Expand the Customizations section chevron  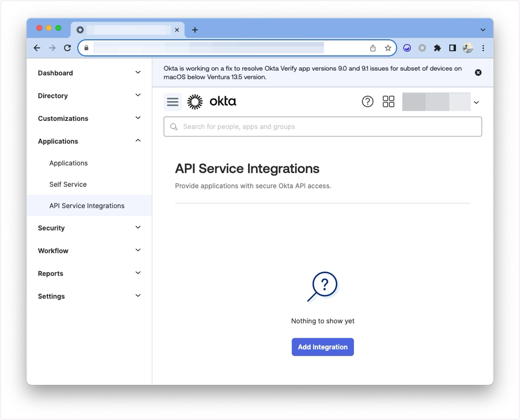pos(138,118)
